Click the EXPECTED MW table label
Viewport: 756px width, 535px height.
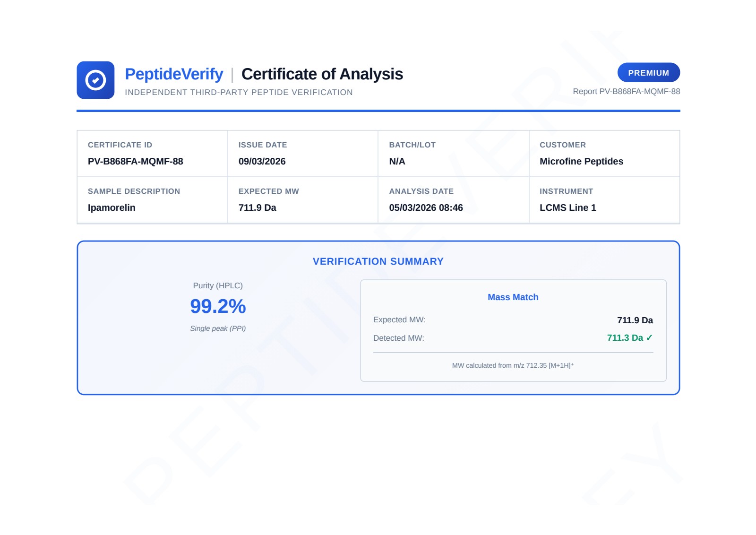268,191
